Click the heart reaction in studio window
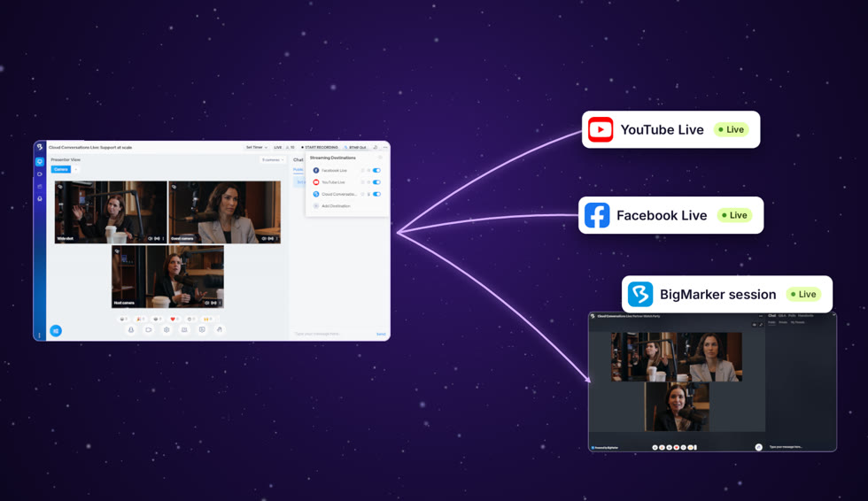 (x=174, y=319)
